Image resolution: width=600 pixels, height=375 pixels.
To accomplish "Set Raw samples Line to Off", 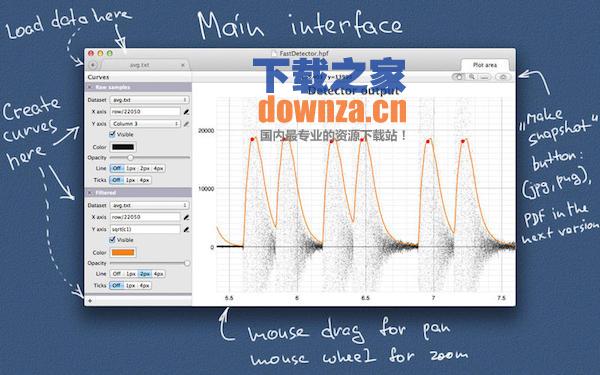I will pyautogui.click(x=117, y=168).
